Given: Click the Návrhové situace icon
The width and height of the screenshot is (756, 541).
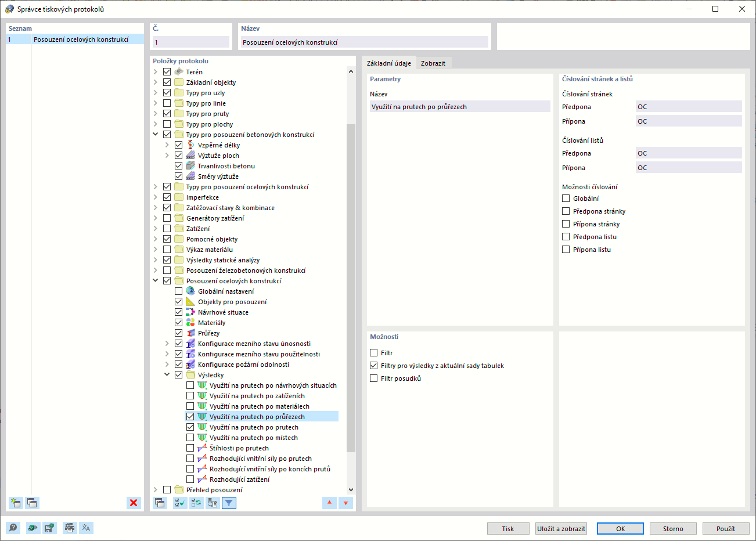Looking at the screenshot, I should 190,312.
